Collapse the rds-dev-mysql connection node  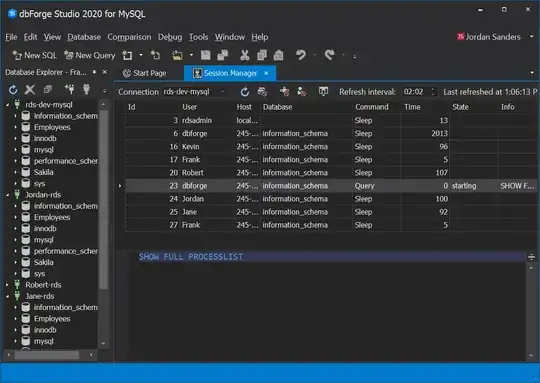click(7, 105)
